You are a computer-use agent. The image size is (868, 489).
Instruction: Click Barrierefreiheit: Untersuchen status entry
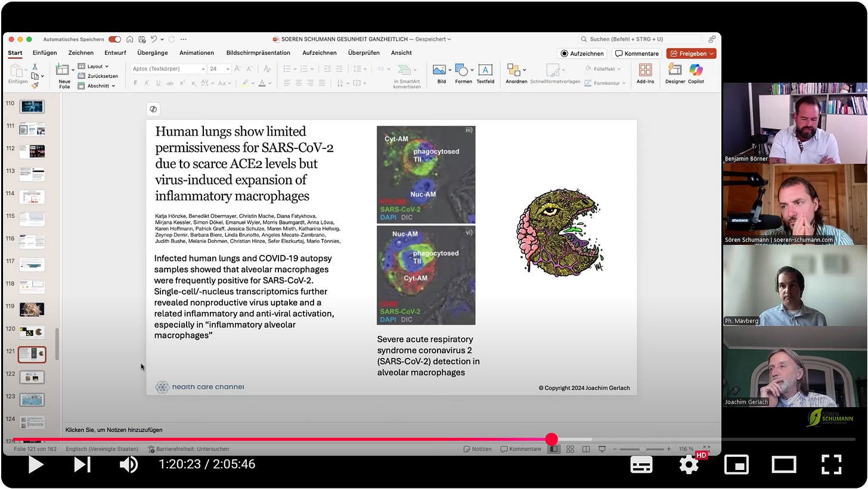[x=188, y=449]
